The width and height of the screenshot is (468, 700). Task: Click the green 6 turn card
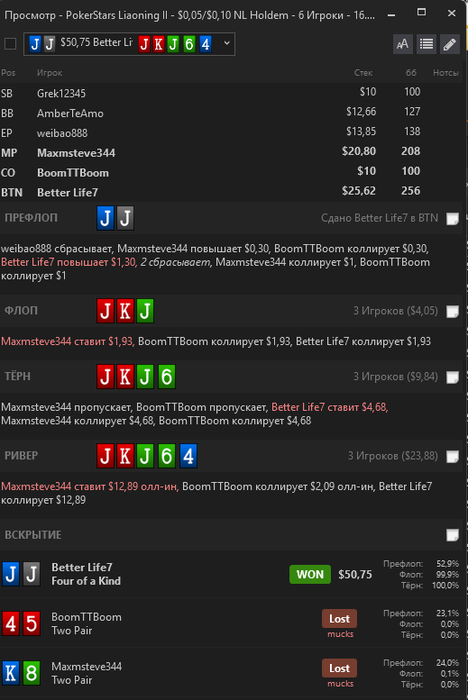pos(166,376)
